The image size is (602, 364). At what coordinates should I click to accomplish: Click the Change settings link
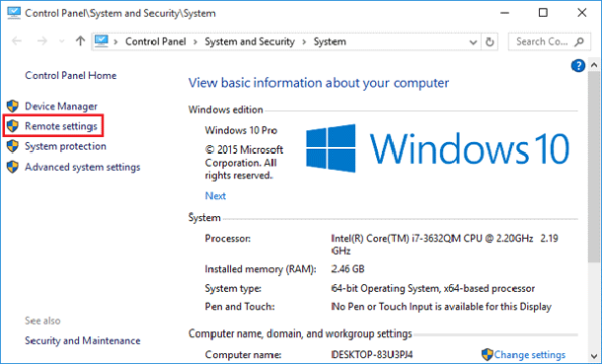tap(529, 354)
